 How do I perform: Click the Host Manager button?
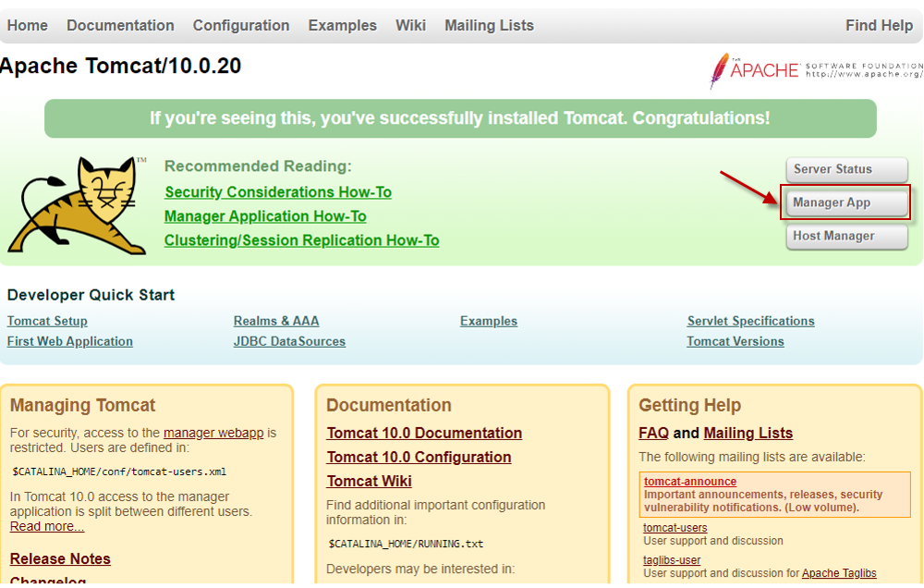click(x=846, y=237)
